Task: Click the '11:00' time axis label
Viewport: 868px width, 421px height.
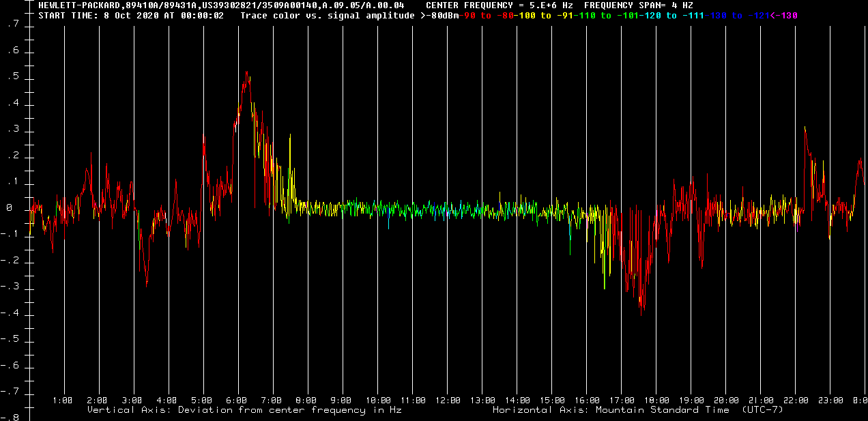Action: [x=413, y=401]
